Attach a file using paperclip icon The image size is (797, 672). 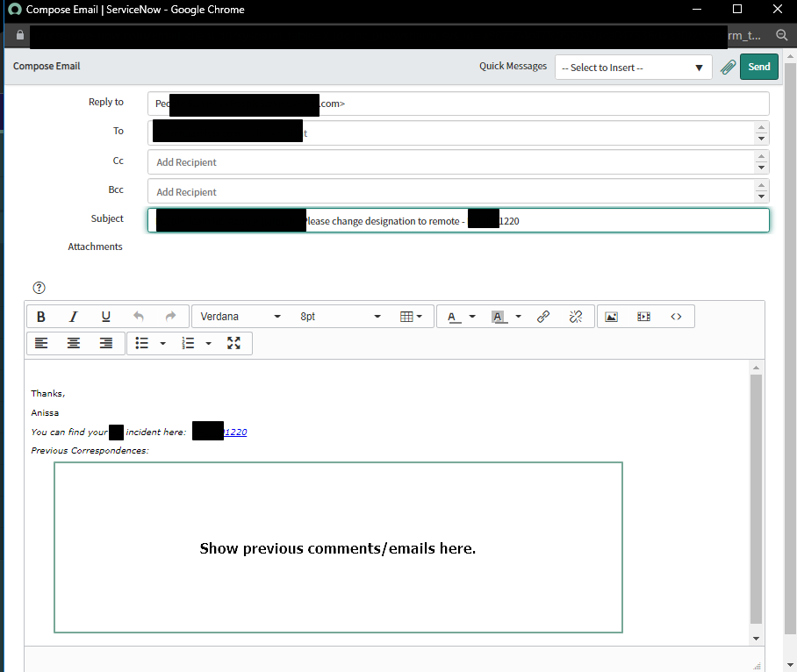(728, 67)
